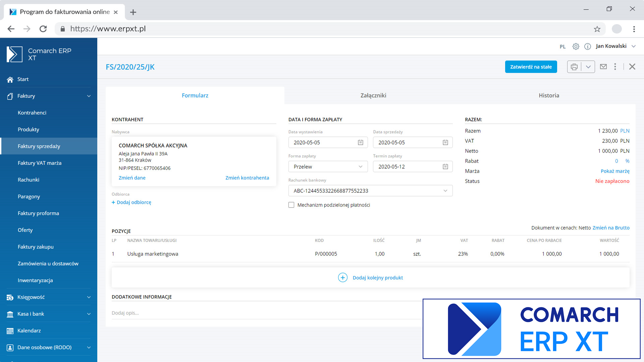Click the browser profile avatar

[617, 29]
